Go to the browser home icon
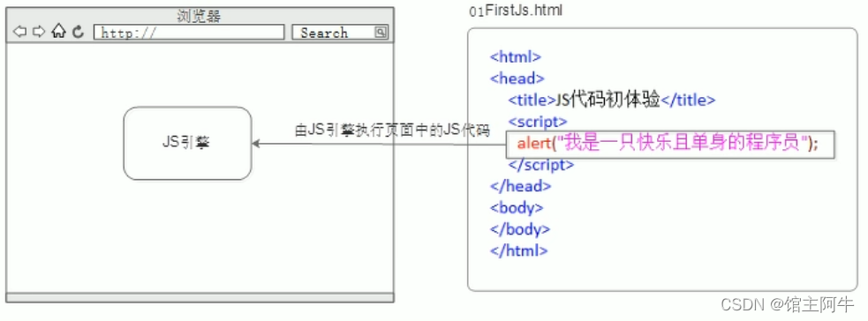This screenshot has height=321, width=868. pyautogui.click(x=58, y=32)
